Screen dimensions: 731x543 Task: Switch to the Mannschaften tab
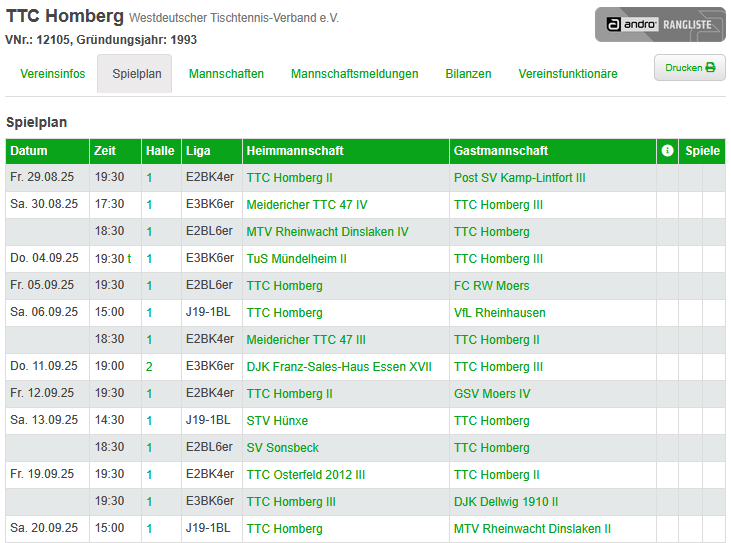(226, 74)
